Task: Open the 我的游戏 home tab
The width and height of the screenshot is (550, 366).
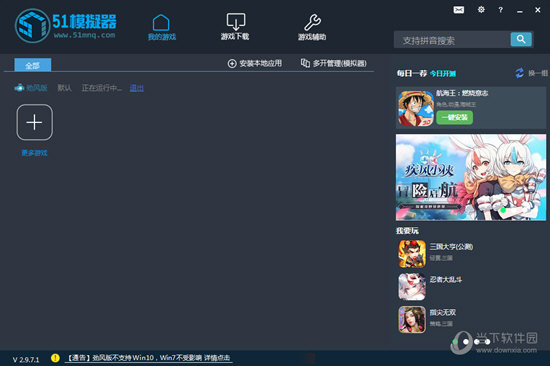Action: (161, 27)
